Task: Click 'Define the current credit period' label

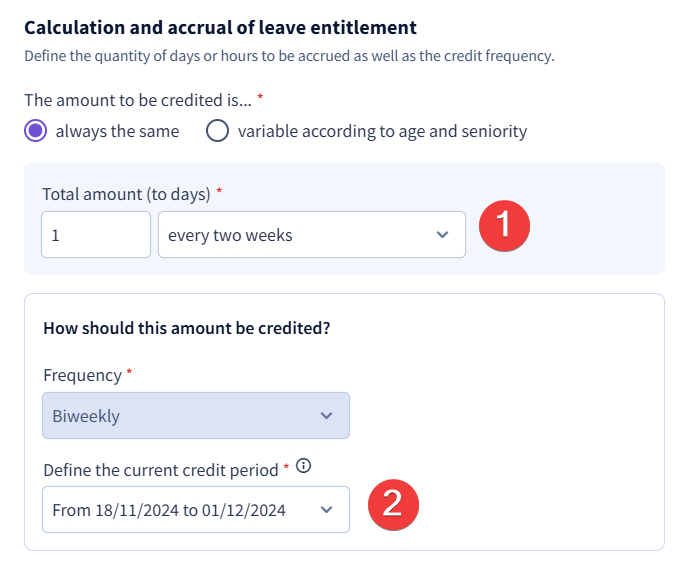Action: point(161,470)
